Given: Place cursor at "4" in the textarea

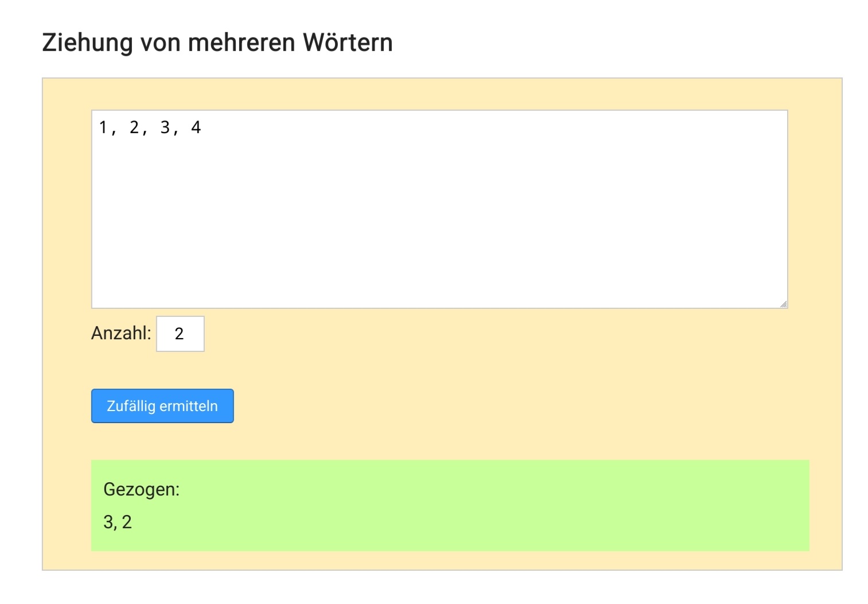Looking at the screenshot, I should 196,127.
